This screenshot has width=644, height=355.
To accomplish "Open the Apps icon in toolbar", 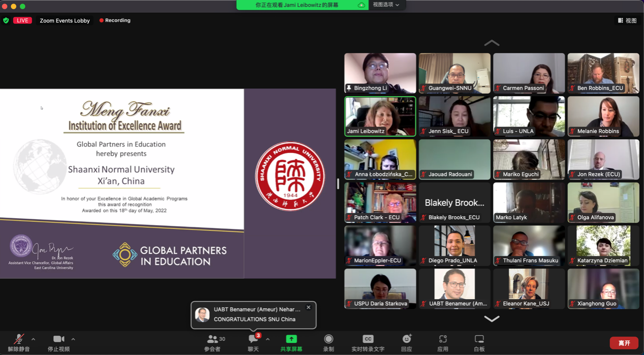I will (443, 339).
